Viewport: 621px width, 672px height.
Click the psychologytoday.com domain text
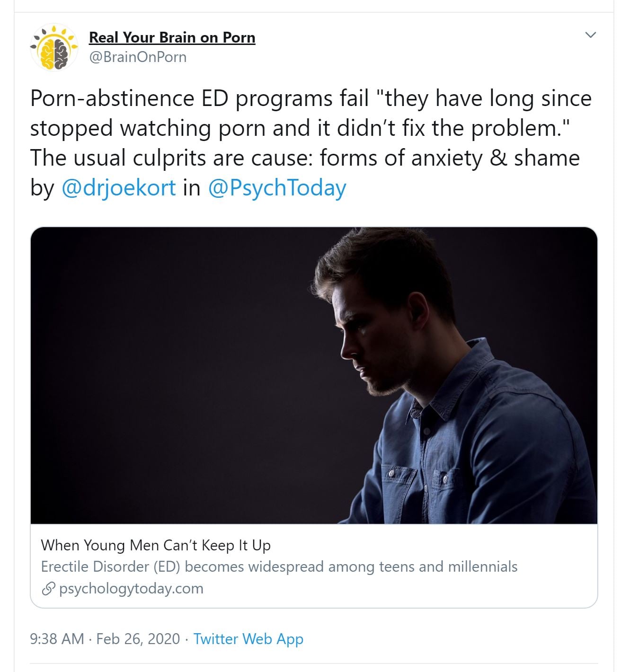(x=131, y=589)
